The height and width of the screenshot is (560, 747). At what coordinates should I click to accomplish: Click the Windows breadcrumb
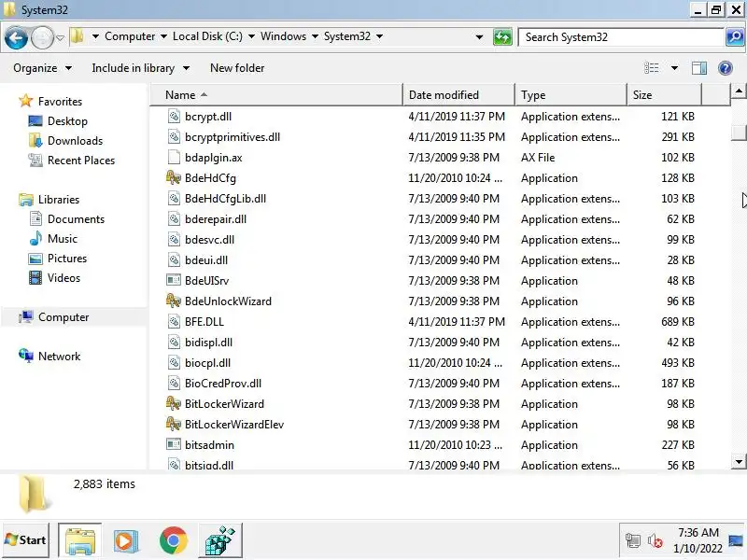tap(283, 36)
